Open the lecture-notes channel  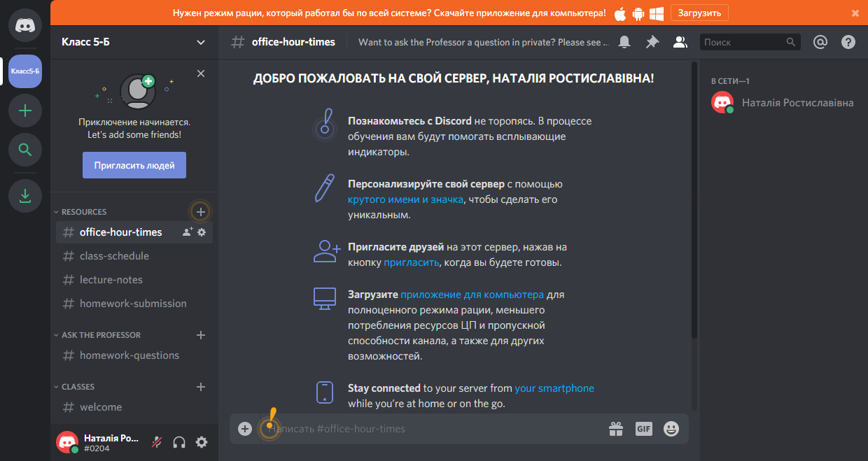[x=134, y=280]
